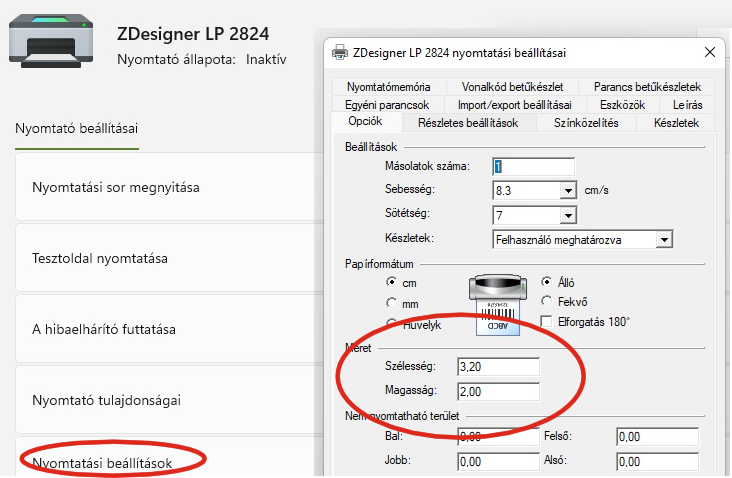Enable Elforgatás 180° checkbox
732x478 pixels.
[546, 321]
